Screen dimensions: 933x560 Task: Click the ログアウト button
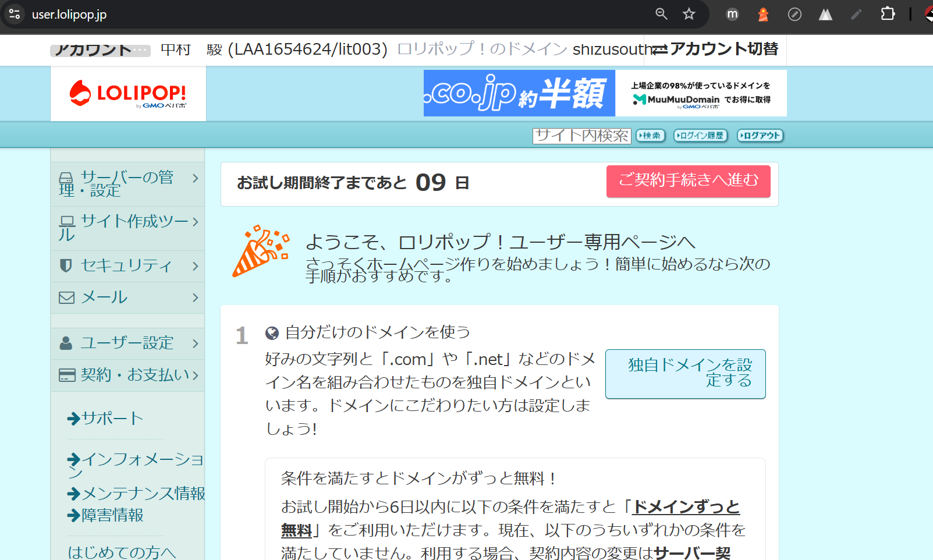[760, 136]
